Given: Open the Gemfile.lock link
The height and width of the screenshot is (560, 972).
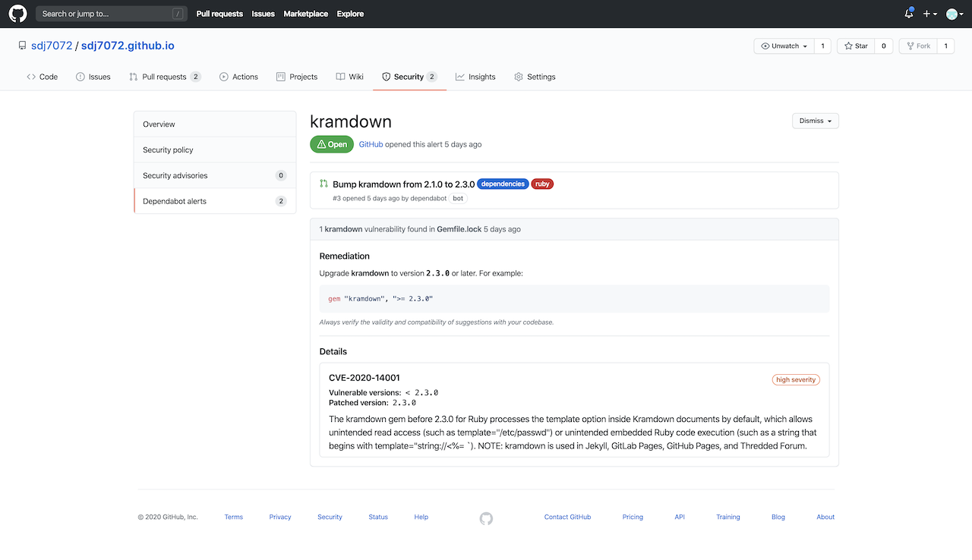Looking at the screenshot, I should [459, 229].
